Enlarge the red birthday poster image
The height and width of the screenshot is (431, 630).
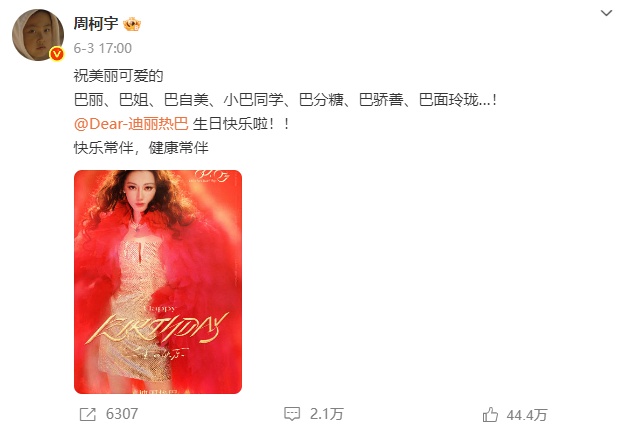point(158,282)
